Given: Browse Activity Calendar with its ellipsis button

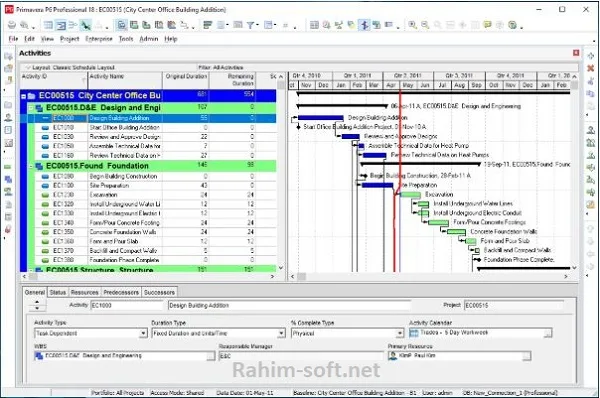Looking at the screenshot, I should pyautogui.click(x=548, y=333).
